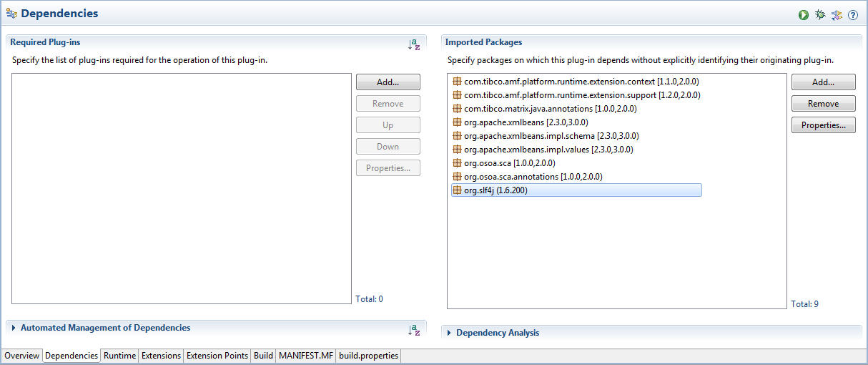Click package icon of com.tibco.matrix.java.annotations
The height and width of the screenshot is (365, 868).
pyautogui.click(x=458, y=109)
